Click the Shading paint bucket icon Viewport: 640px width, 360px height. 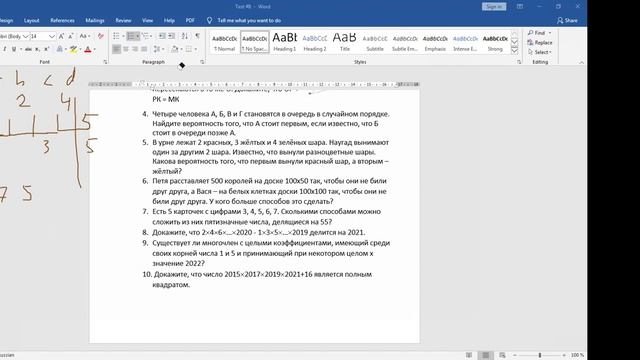click(x=175, y=49)
